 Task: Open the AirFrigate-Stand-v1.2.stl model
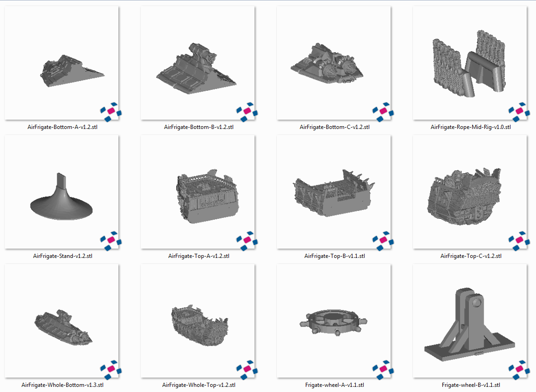62,192
